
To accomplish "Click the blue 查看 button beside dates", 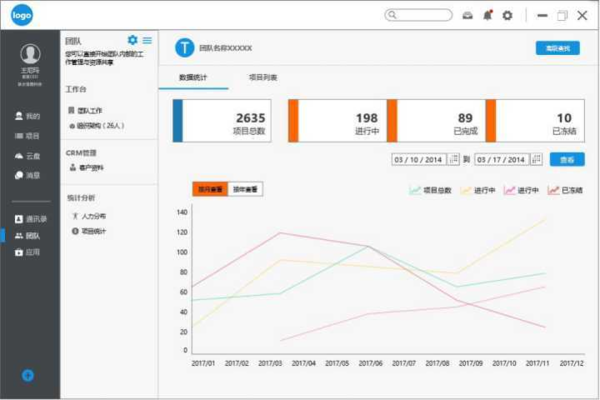I will (x=567, y=160).
